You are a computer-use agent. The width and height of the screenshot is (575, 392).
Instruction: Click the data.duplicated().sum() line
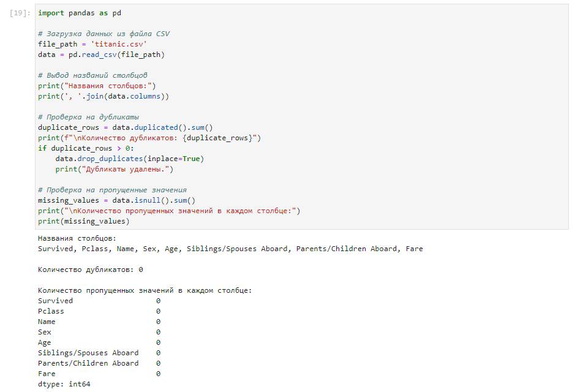click(125, 127)
